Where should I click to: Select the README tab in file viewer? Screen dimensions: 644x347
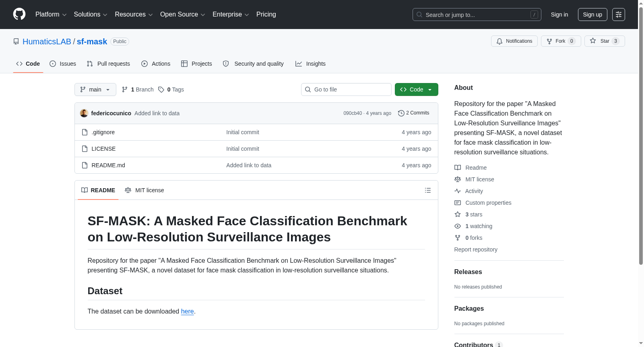(x=98, y=190)
